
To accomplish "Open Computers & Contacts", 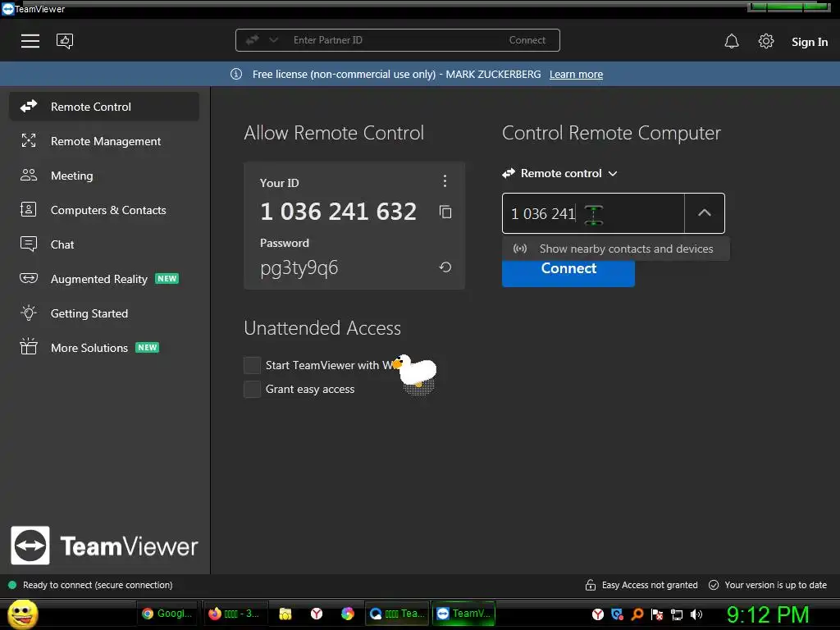I will coord(104,210).
